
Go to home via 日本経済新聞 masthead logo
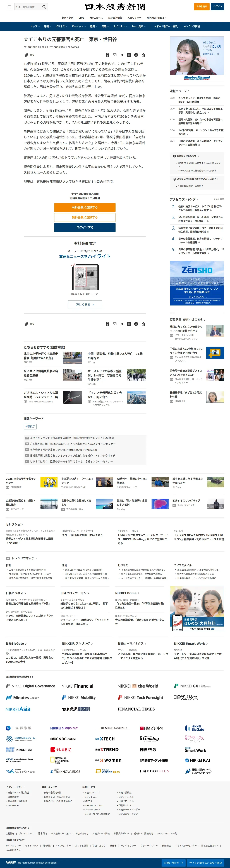coord(115,7)
